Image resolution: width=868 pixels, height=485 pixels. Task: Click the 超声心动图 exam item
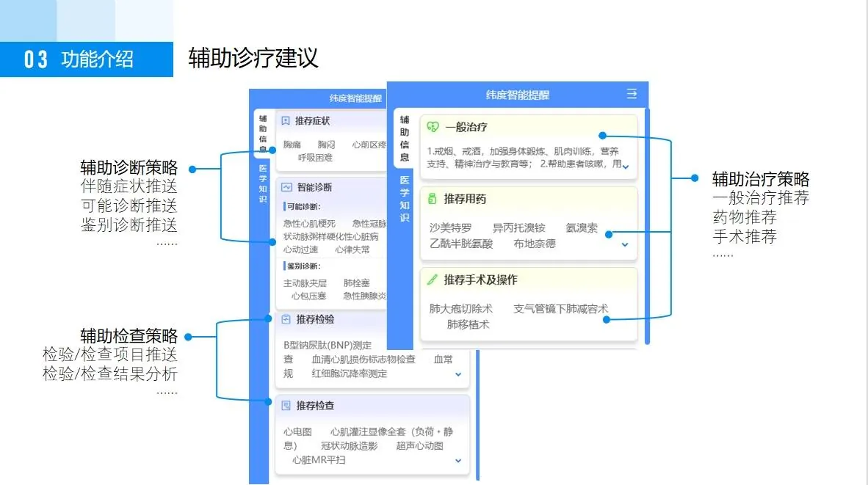pos(419,445)
